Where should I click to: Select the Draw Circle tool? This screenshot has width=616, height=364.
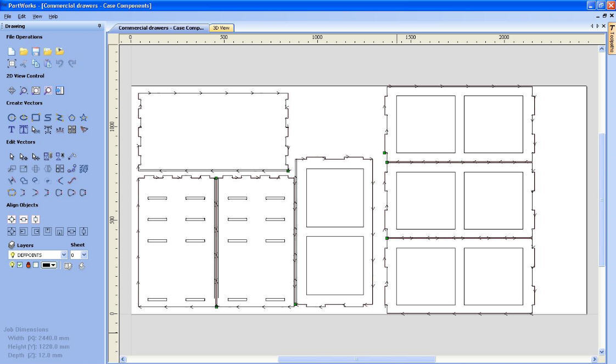pos(12,117)
